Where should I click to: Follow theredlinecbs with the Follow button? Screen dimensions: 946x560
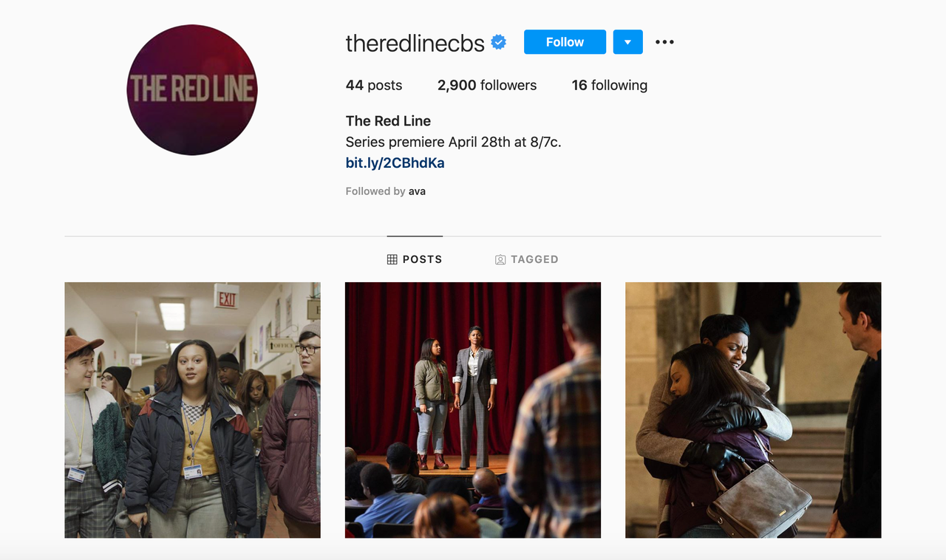[565, 42]
